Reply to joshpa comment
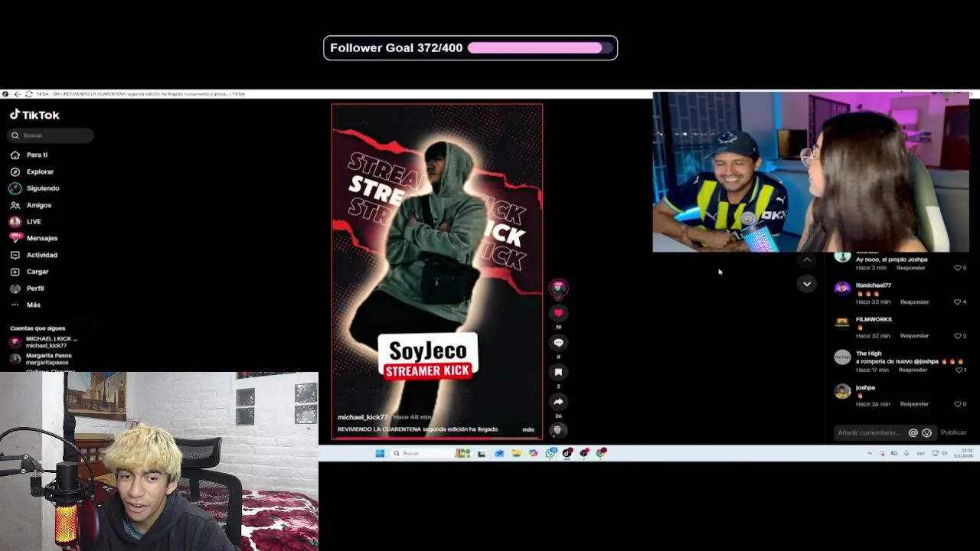Screen dimensions: 980x551 [914, 403]
